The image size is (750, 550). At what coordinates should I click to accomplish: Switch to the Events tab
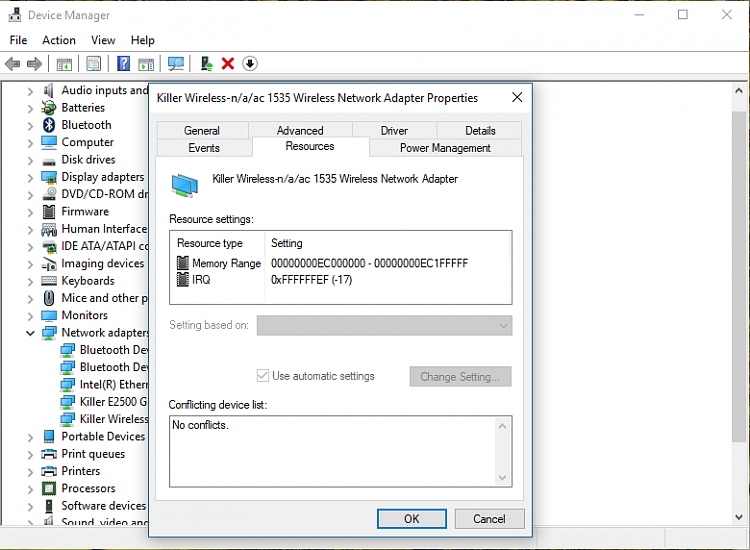tap(204, 148)
